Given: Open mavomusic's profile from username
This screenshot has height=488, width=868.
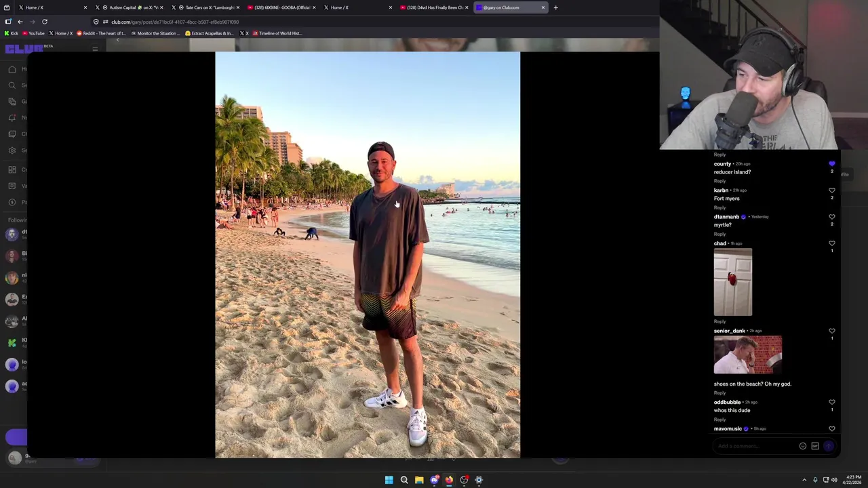Looking at the screenshot, I should 728,429.
